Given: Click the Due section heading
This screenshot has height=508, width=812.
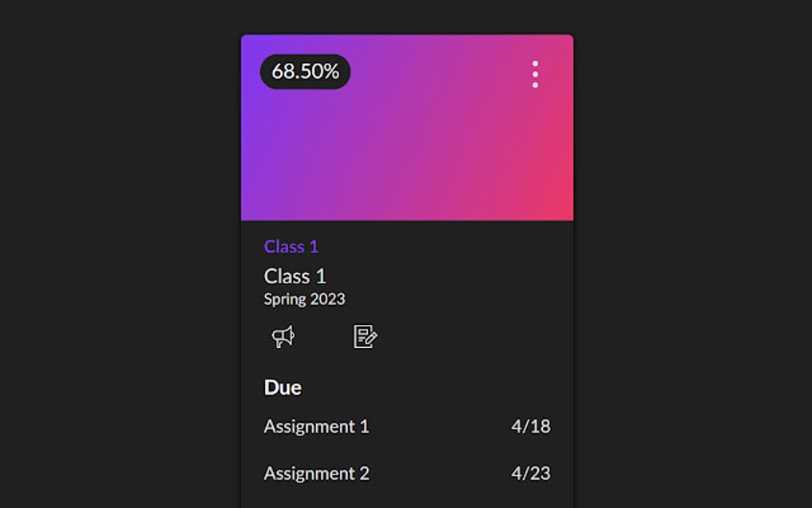Looking at the screenshot, I should tap(283, 388).
